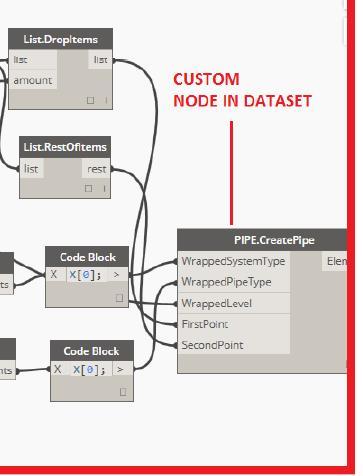Screen dimensions: 363x476
Task: Click the lower Code Block output arrow
Action: [121, 369]
